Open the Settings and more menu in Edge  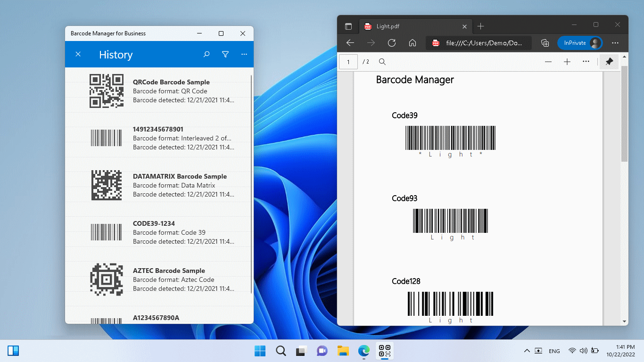pos(615,42)
